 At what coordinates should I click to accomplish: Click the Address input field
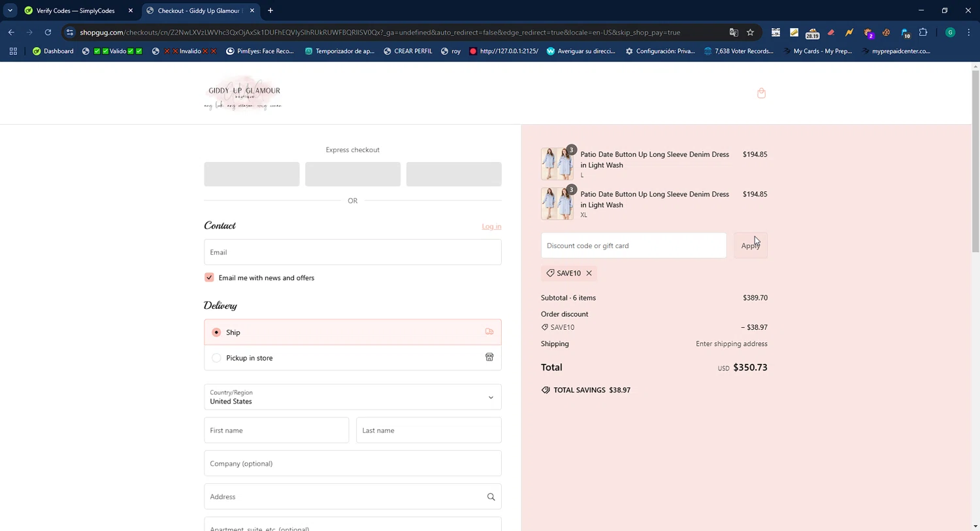tap(353, 497)
